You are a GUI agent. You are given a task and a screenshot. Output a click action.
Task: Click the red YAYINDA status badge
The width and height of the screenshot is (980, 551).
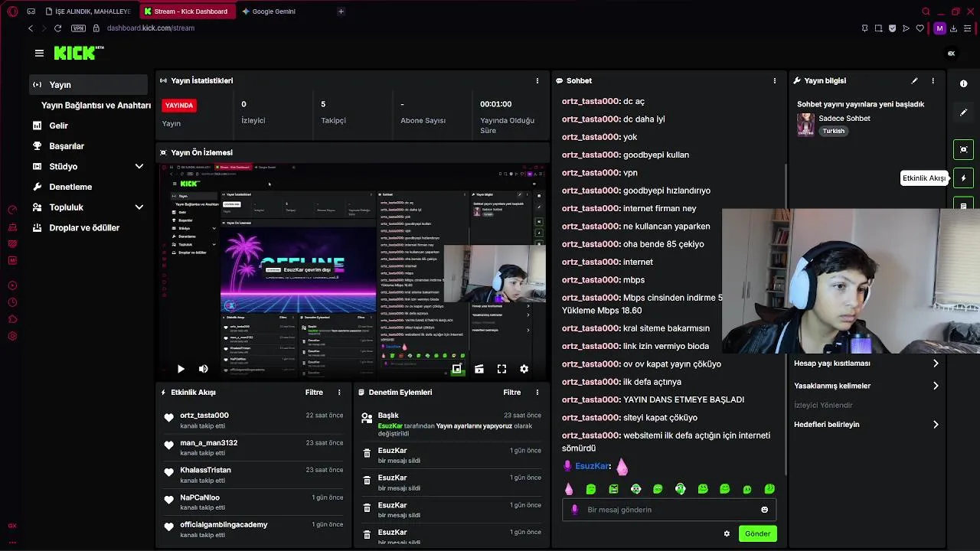tap(179, 106)
